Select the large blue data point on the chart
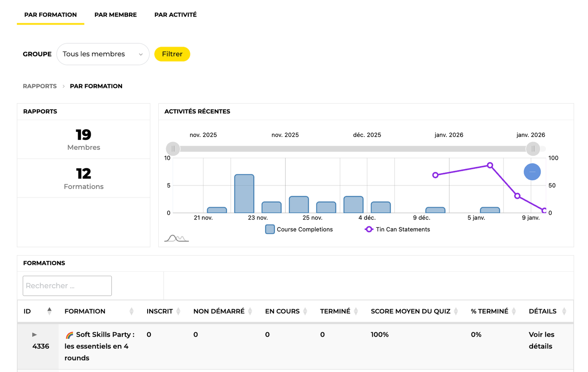The width and height of the screenshot is (588, 372). (532, 171)
